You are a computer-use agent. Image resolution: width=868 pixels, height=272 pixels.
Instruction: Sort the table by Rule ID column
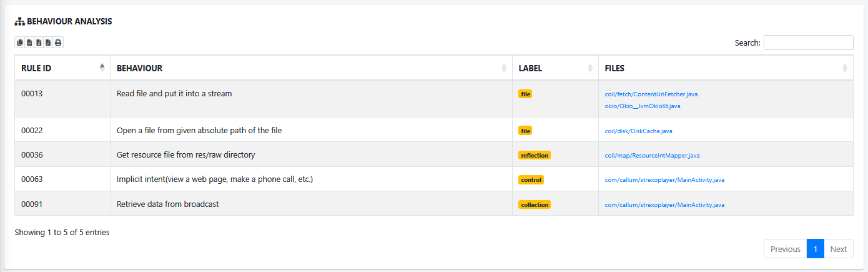point(62,68)
